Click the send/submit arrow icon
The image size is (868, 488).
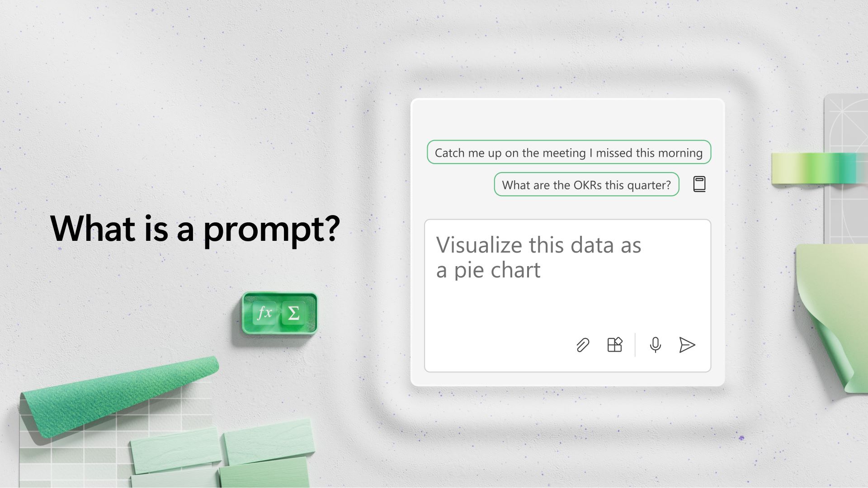coord(687,344)
